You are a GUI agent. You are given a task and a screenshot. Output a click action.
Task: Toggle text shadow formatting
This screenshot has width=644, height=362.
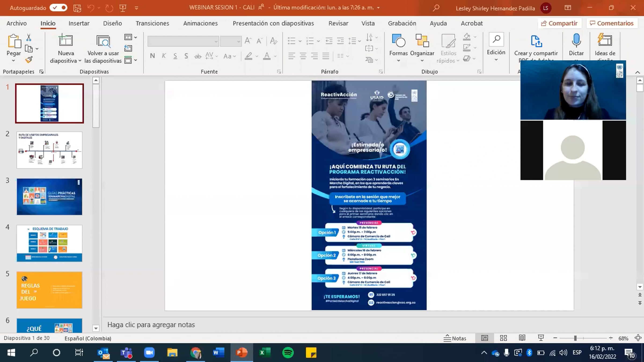click(x=186, y=56)
